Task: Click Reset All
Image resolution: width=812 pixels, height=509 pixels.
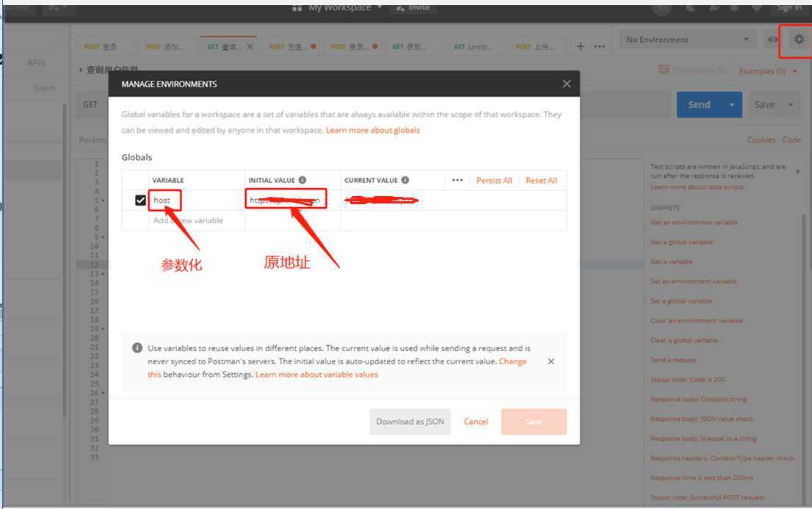Action: pyautogui.click(x=541, y=181)
